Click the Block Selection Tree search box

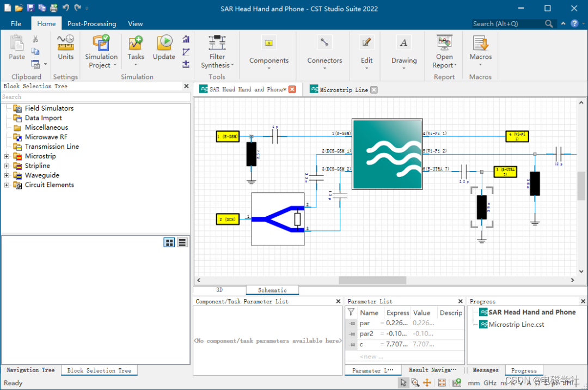(x=95, y=97)
